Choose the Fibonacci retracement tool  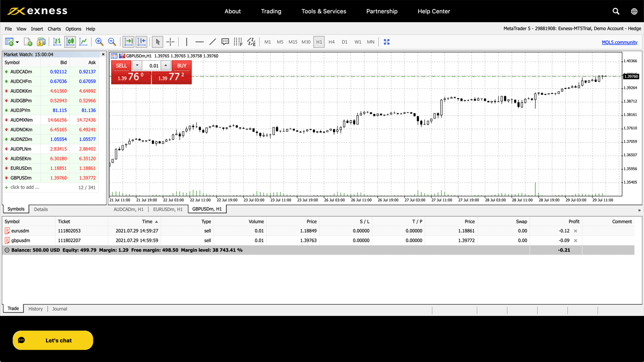pos(238,42)
